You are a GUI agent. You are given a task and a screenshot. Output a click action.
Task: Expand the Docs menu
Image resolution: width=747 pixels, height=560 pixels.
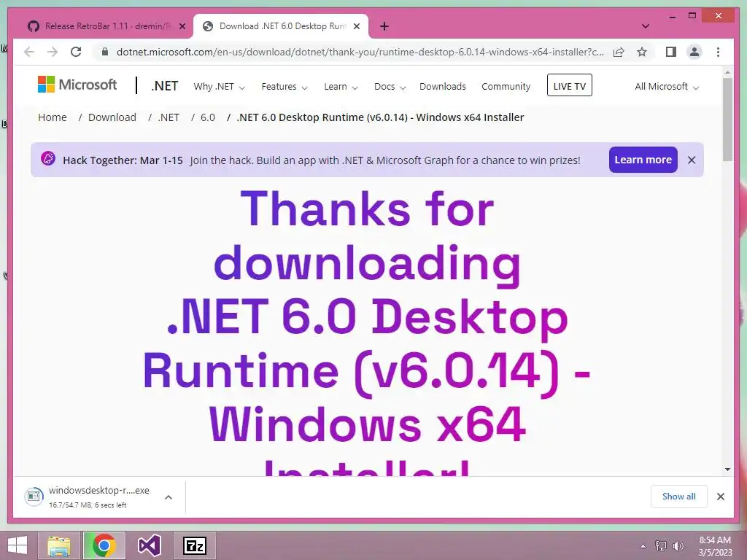tap(390, 87)
